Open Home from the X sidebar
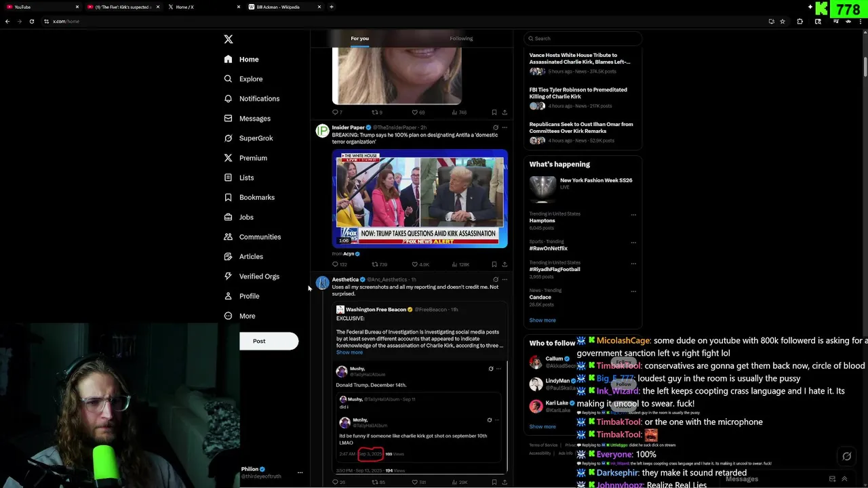This screenshot has height=488, width=868. click(x=241, y=59)
